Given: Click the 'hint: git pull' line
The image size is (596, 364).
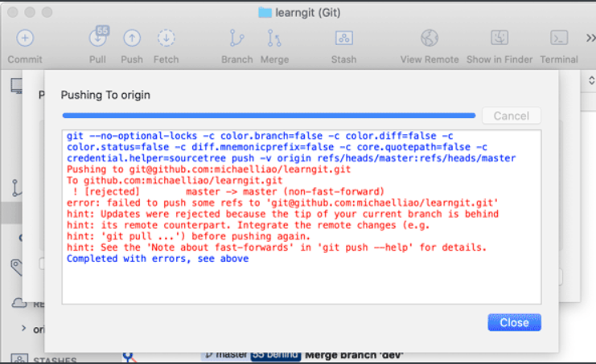Looking at the screenshot, I should [x=188, y=236].
